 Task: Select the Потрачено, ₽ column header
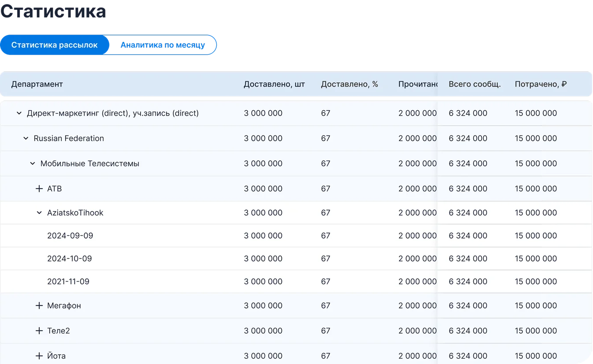point(541,84)
